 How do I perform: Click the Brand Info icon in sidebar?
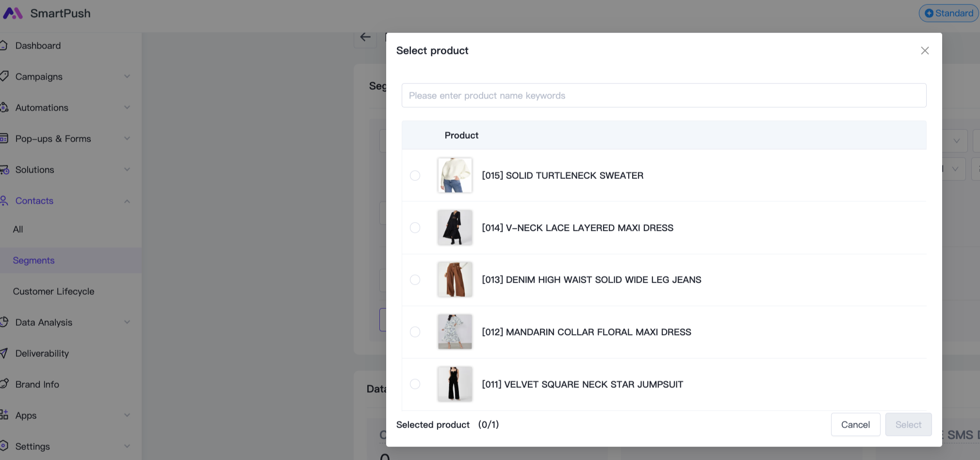(x=4, y=384)
